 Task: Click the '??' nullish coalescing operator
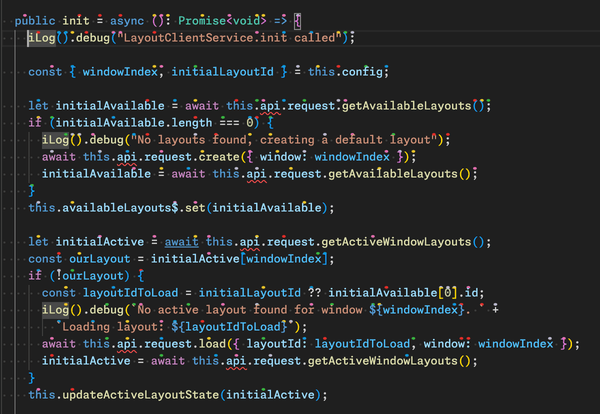[315, 293]
